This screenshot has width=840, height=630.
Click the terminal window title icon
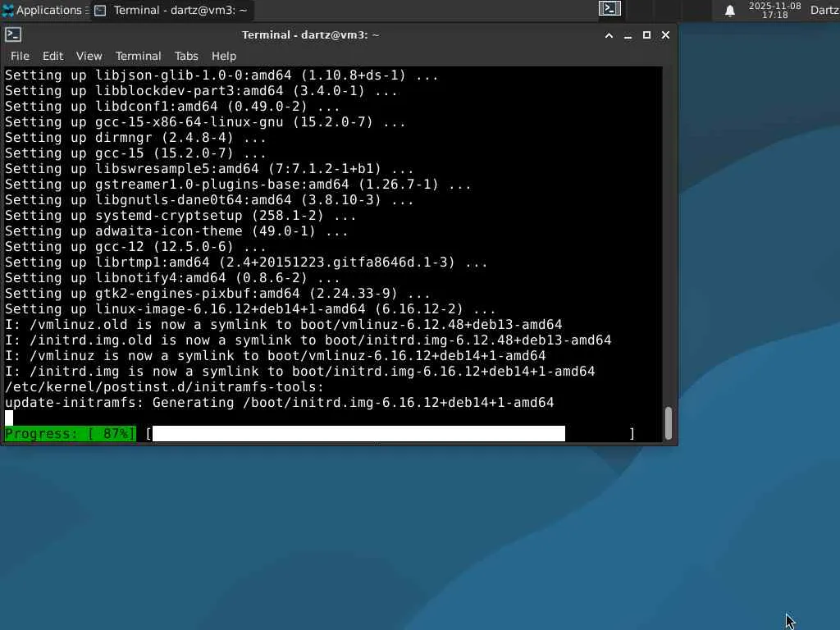pos(13,34)
